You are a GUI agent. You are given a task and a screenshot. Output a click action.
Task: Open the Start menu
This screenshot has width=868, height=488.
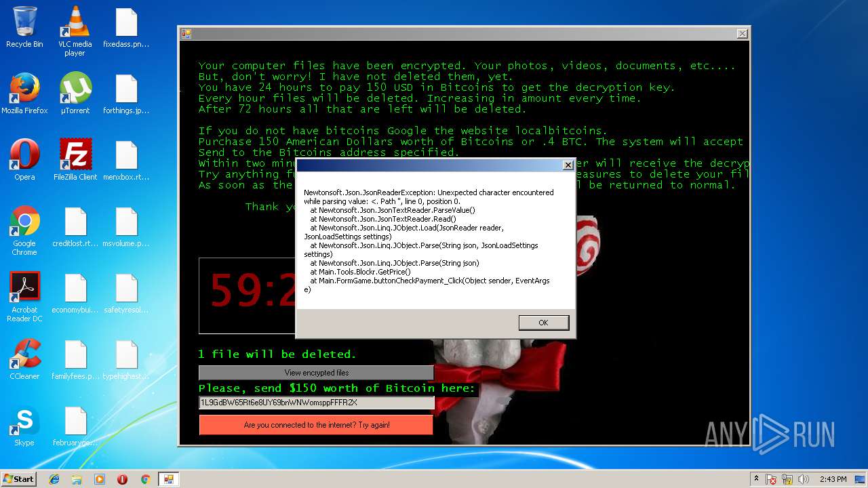coord(18,479)
